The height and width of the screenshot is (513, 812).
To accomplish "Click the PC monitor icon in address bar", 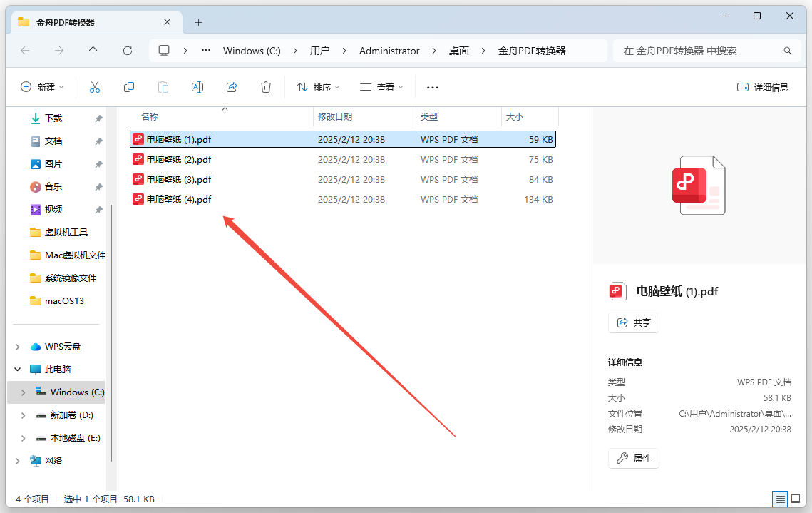I will tap(164, 50).
